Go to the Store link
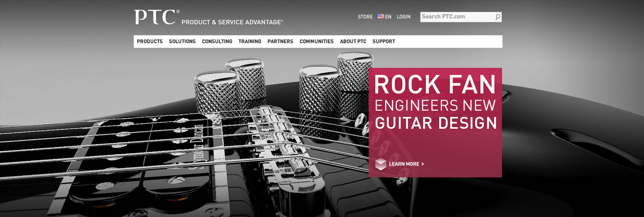Image resolution: width=644 pixels, height=217 pixels. click(x=365, y=17)
